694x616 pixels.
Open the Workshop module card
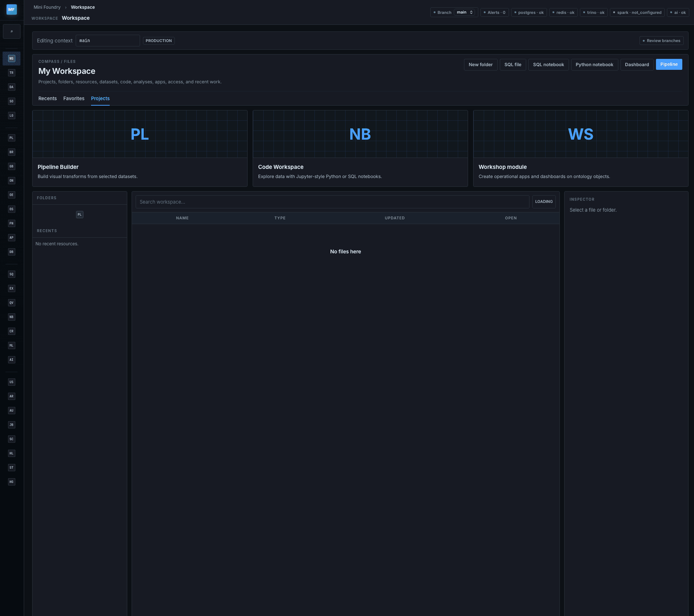coord(581,148)
